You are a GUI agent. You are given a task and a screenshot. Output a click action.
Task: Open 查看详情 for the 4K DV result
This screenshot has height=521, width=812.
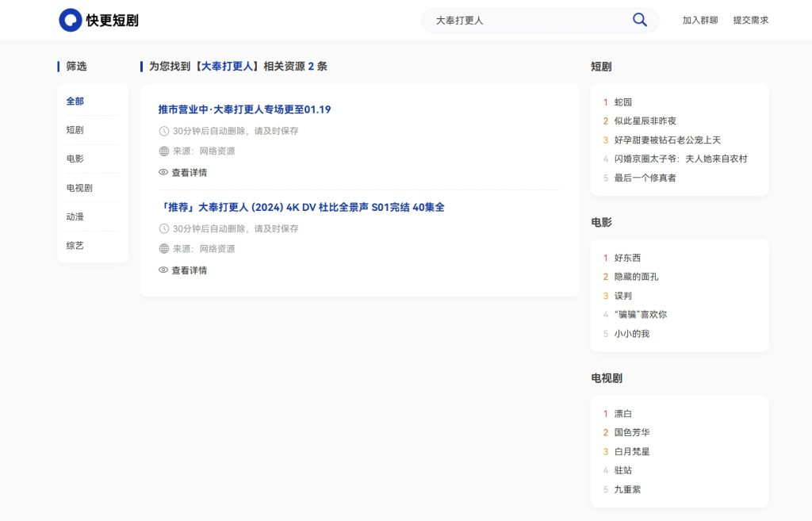189,270
